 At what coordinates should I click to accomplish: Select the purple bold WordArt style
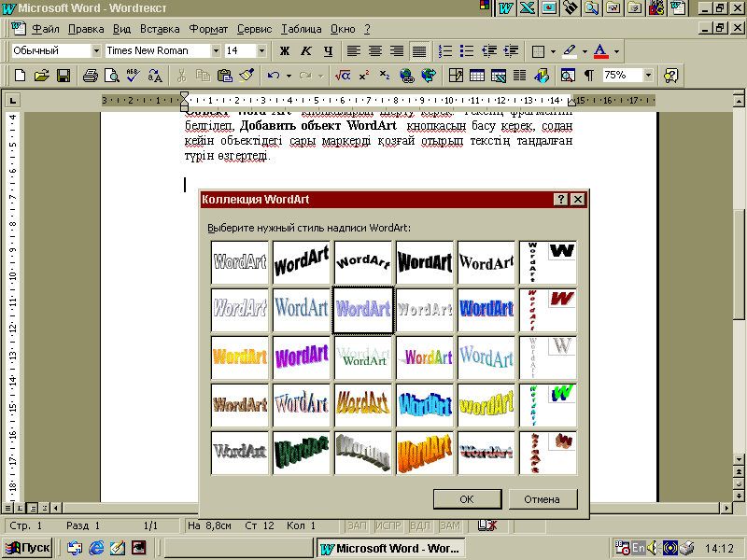pyautogui.click(x=301, y=357)
